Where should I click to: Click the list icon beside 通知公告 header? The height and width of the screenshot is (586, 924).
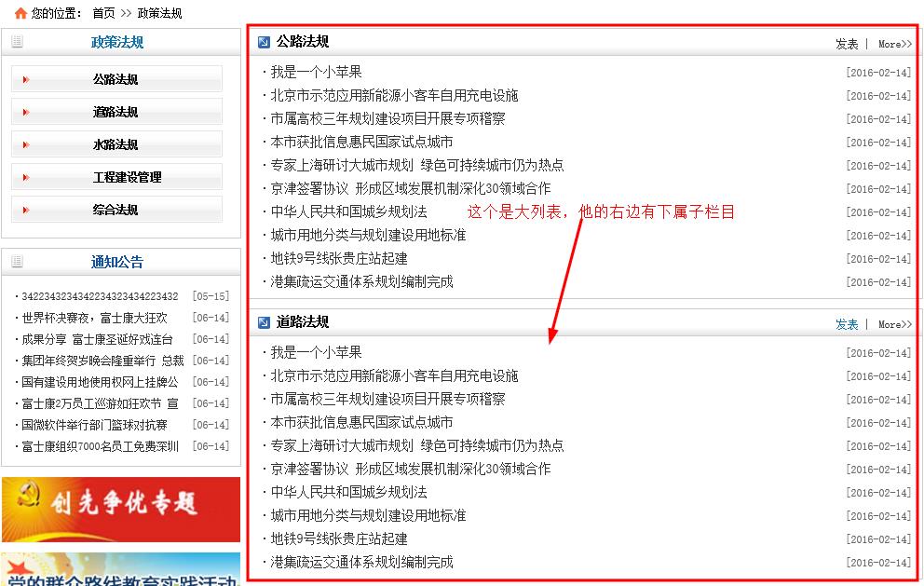tap(17, 262)
